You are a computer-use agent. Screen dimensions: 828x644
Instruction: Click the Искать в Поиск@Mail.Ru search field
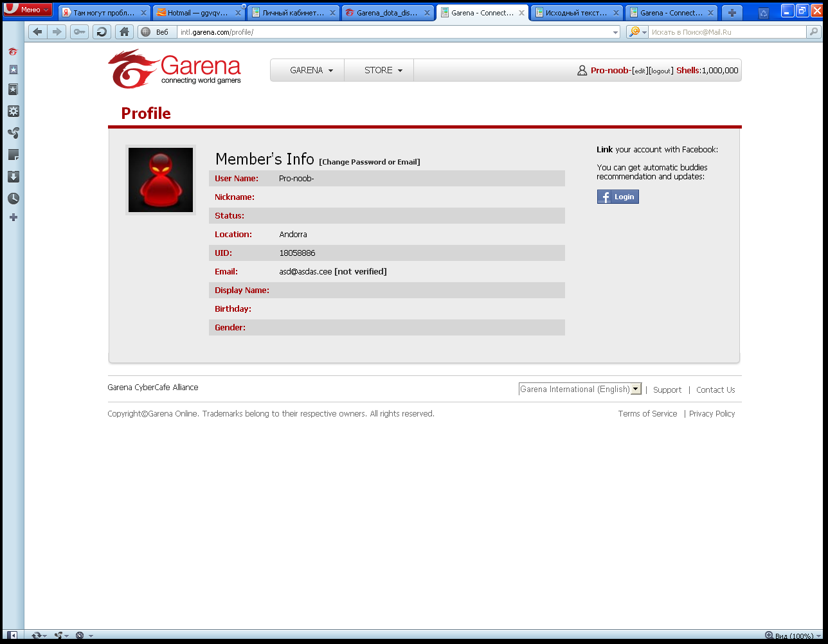pos(728,32)
